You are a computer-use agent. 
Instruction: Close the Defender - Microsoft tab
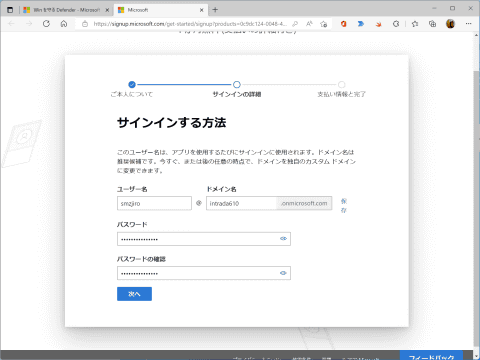coord(107,10)
